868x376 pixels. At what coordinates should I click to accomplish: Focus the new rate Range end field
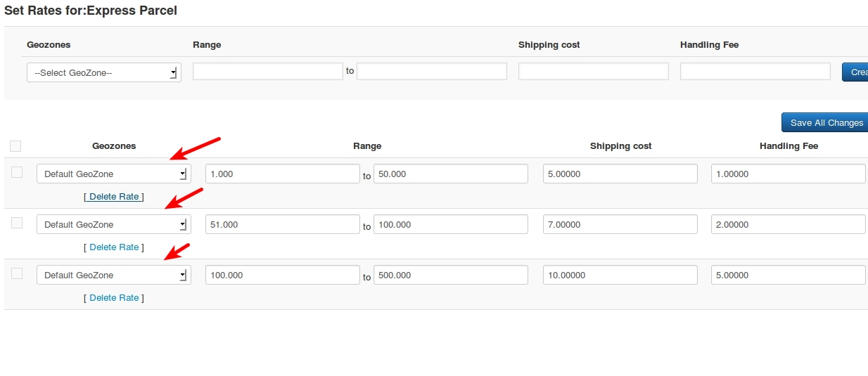click(432, 71)
